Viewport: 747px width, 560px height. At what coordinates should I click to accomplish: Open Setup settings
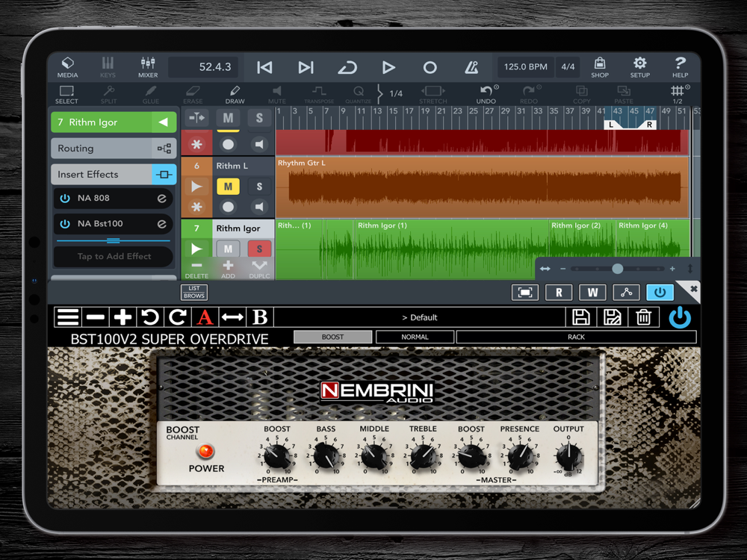pos(640,67)
